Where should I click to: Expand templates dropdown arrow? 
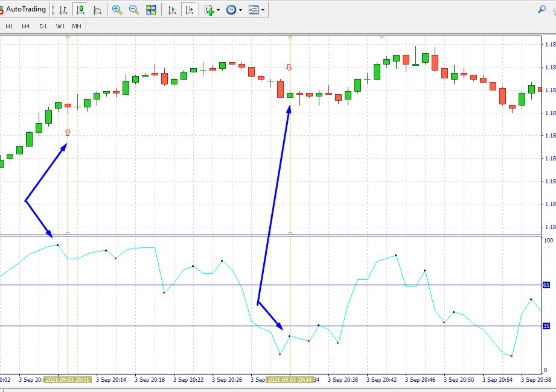tap(263, 10)
